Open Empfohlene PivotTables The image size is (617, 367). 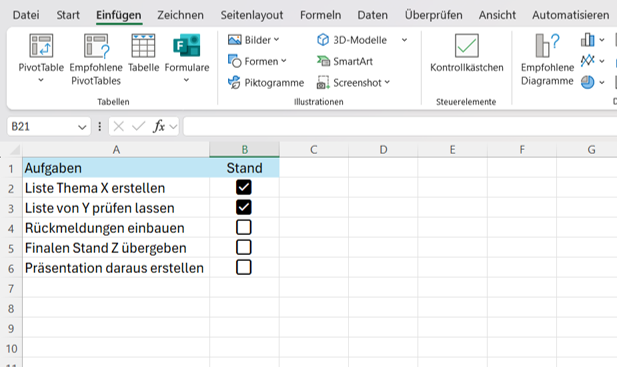(x=96, y=59)
